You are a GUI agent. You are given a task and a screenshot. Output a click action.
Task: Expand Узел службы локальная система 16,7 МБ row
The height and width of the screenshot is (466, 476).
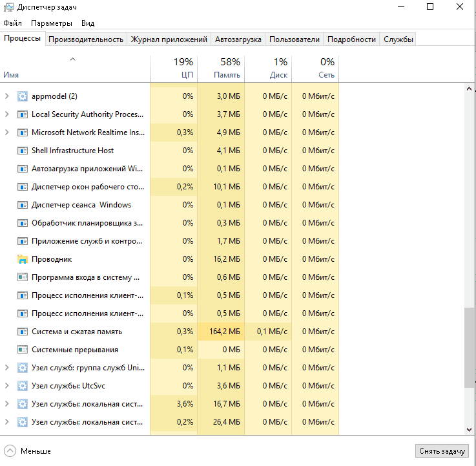tap(6, 404)
